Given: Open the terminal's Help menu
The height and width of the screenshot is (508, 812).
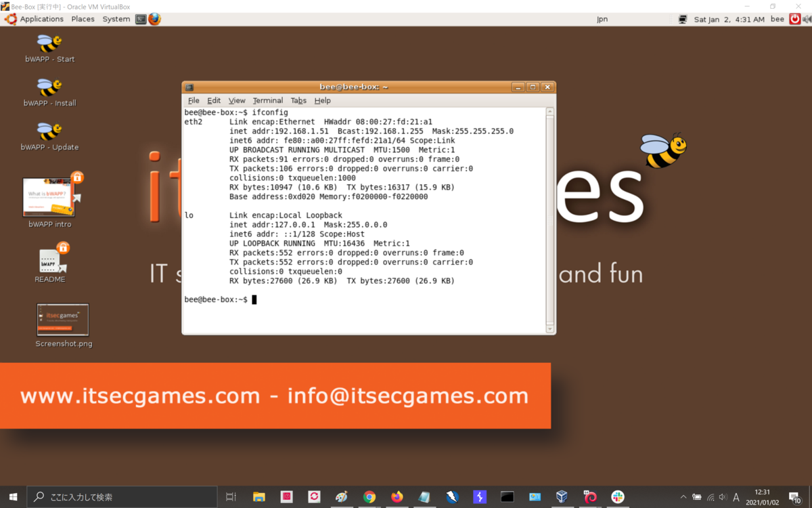Looking at the screenshot, I should click(x=322, y=100).
